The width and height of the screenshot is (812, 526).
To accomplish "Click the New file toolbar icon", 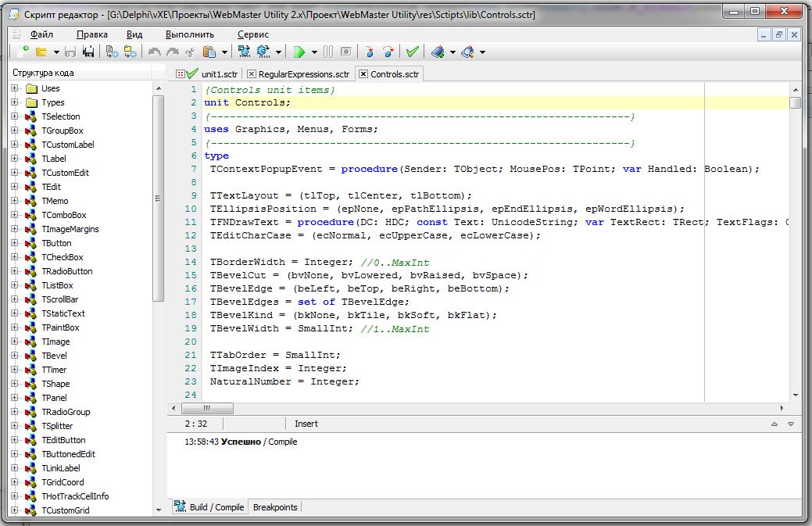I will 23,52.
